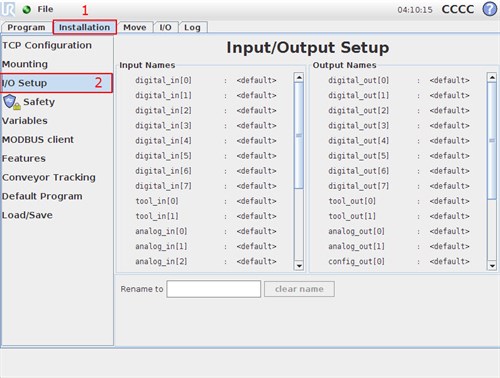This screenshot has width=500, height=378.
Task: Select digital_out[2] in Output Names
Action: point(358,110)
